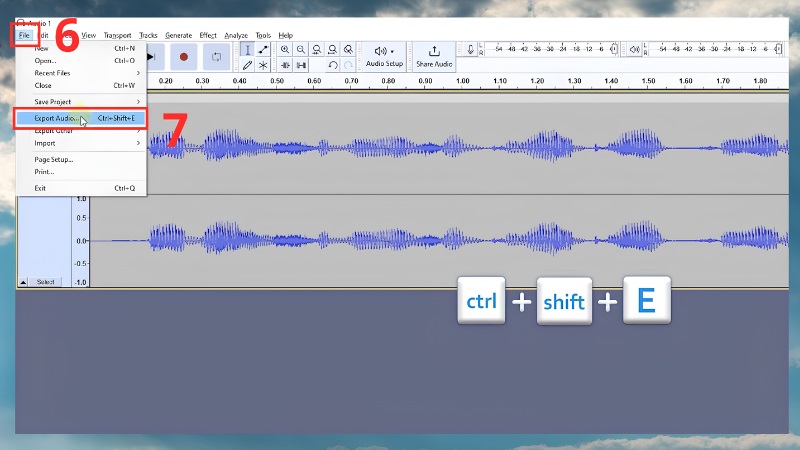Click the Zoom Out magnifier

301,49
